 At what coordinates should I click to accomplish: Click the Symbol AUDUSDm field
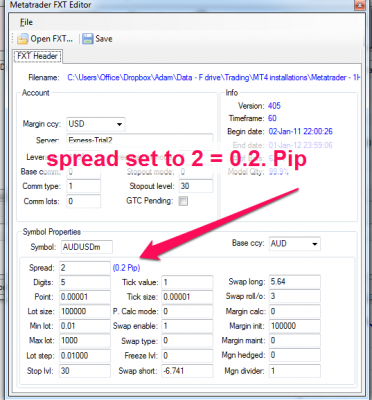pyautogui.click(x=87, y=247)
